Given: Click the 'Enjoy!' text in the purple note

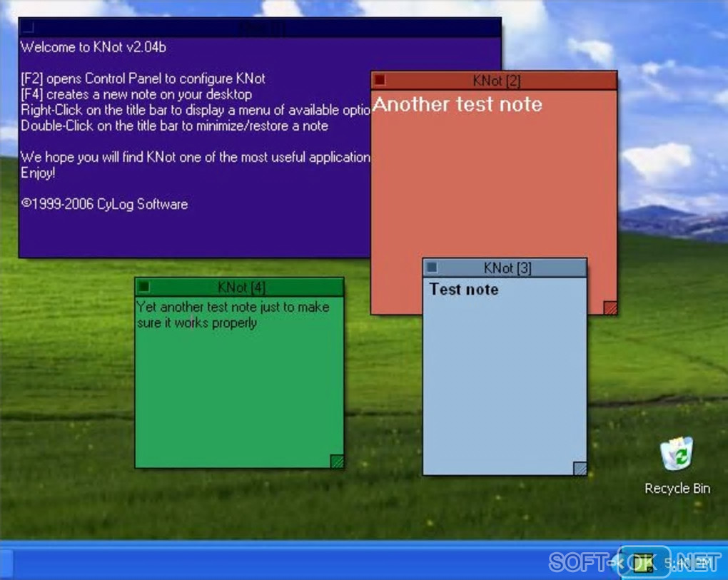Looking at the screenshot, I should [38, 173].
